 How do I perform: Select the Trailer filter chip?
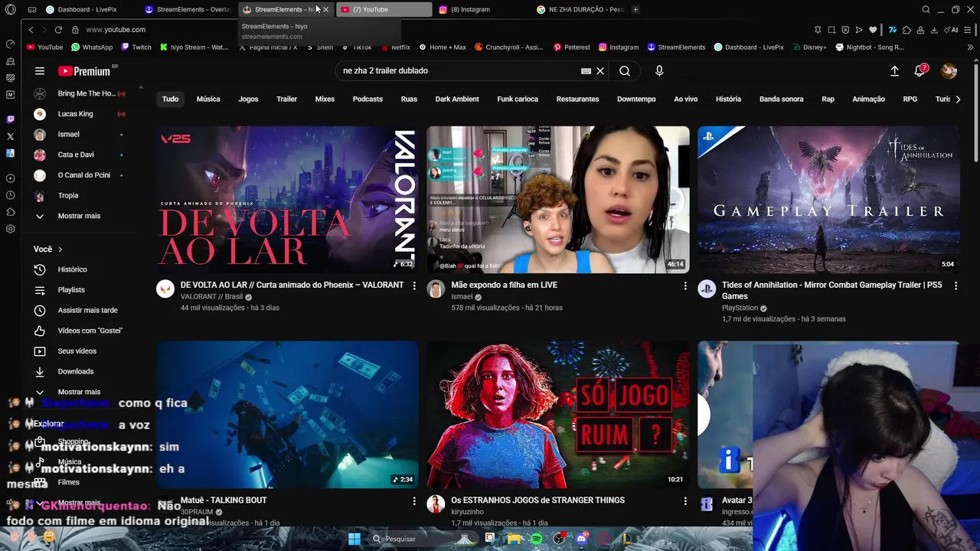pyautogui.click(x=286, y=99)
